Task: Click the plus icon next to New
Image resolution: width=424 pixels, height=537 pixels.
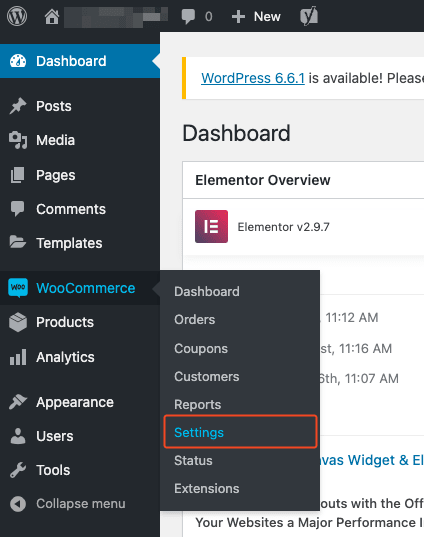Action: tap(238, 16)
